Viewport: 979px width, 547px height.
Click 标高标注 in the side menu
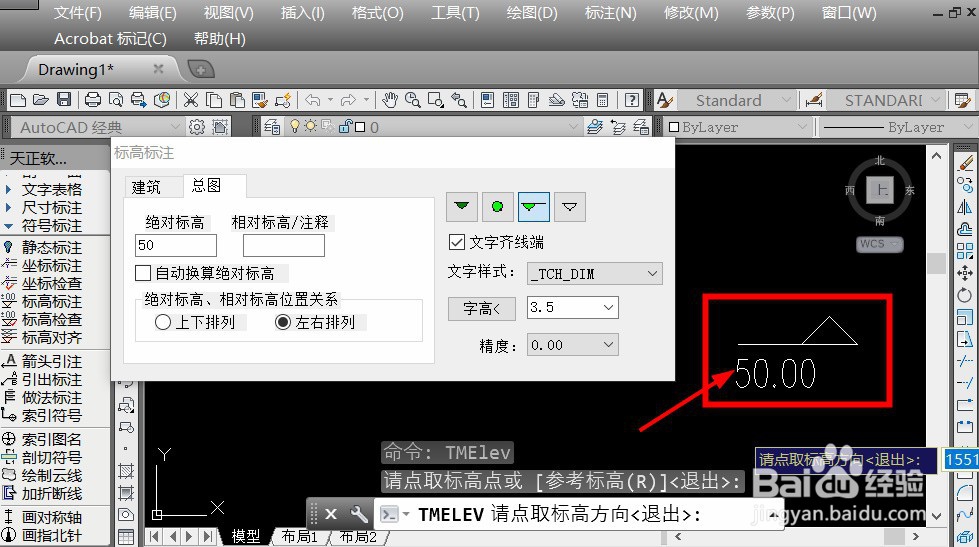[x=52, y=302]
